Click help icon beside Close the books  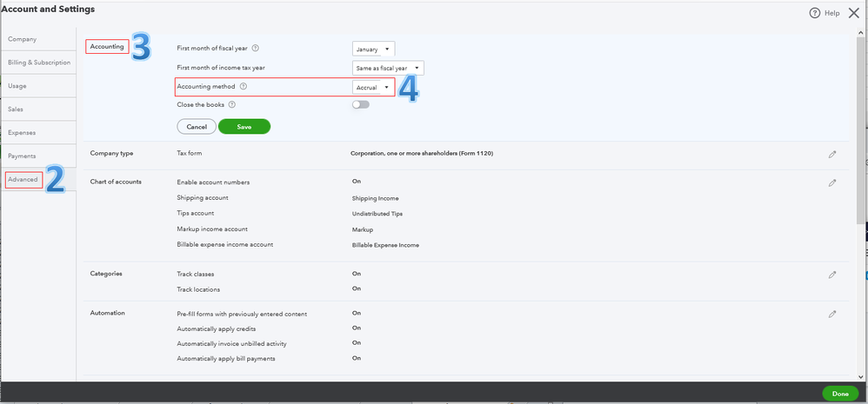(232, 104)
